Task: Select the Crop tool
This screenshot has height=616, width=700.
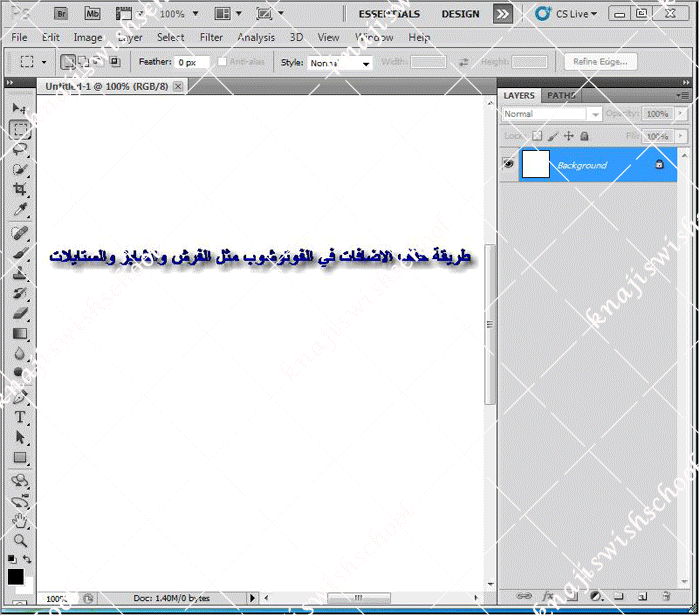Action: (x=19, y=189)
